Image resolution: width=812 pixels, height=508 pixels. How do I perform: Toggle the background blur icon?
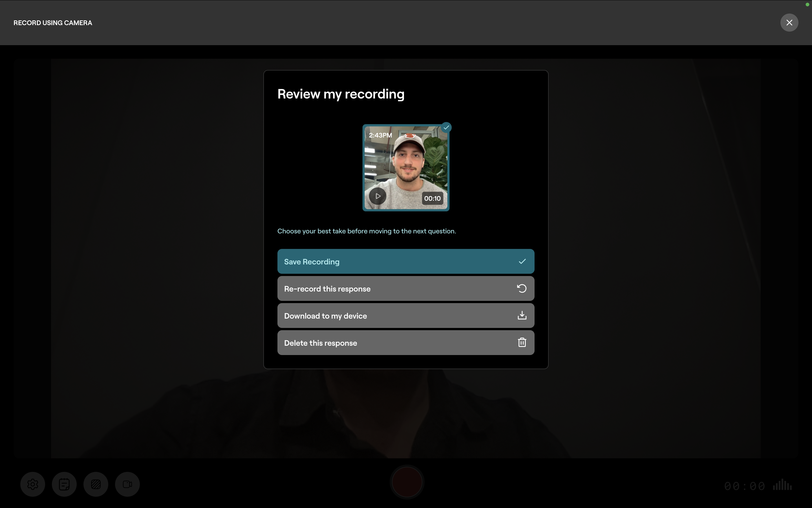pyautogui.click(x=96, y=484)
